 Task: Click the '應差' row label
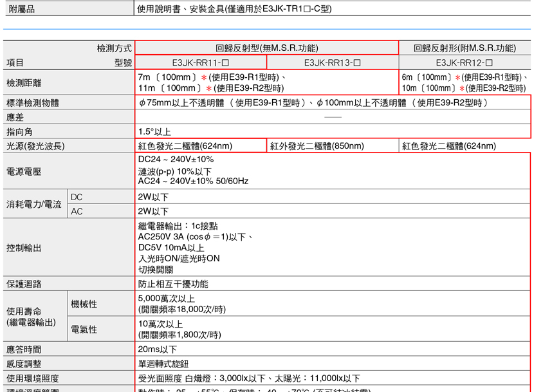(15, 117)
